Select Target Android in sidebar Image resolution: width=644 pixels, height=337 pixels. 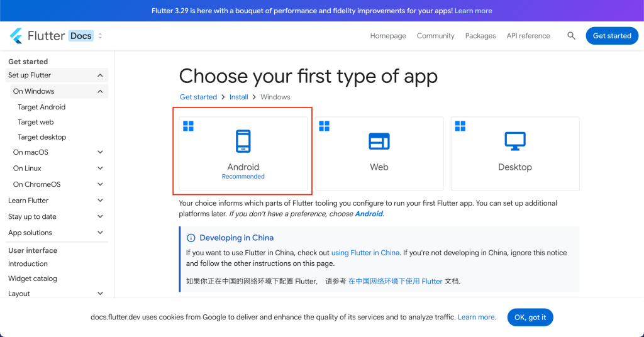coord(42,108)
